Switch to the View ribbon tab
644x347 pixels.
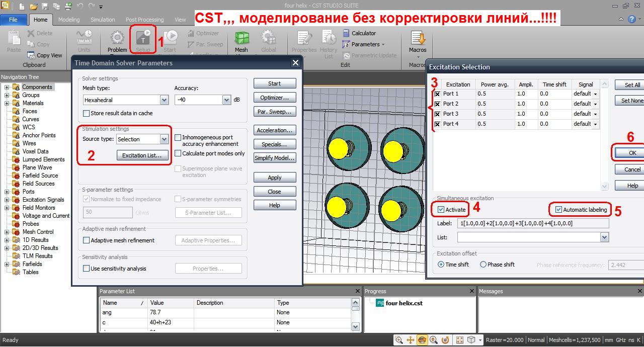[180, 20]
